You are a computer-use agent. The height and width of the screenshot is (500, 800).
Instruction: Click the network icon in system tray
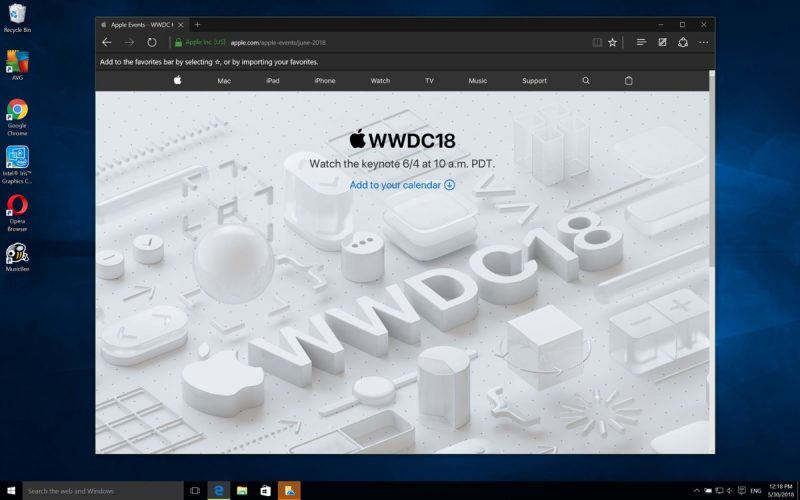[x=719, y=491]
